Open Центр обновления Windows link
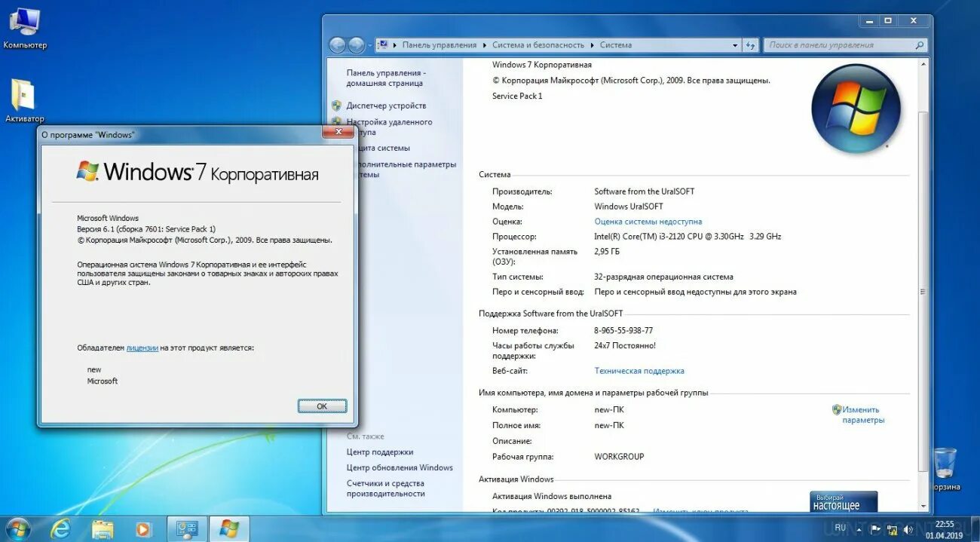The width and height of the screenshot is (980, 542). point(400,467)
